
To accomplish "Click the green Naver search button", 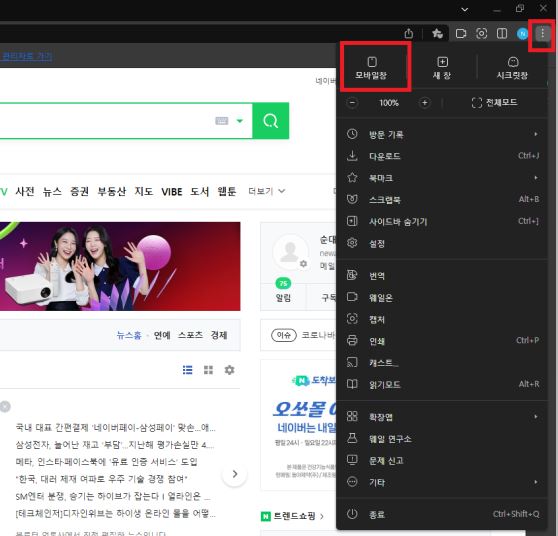I will pos(270,121).
